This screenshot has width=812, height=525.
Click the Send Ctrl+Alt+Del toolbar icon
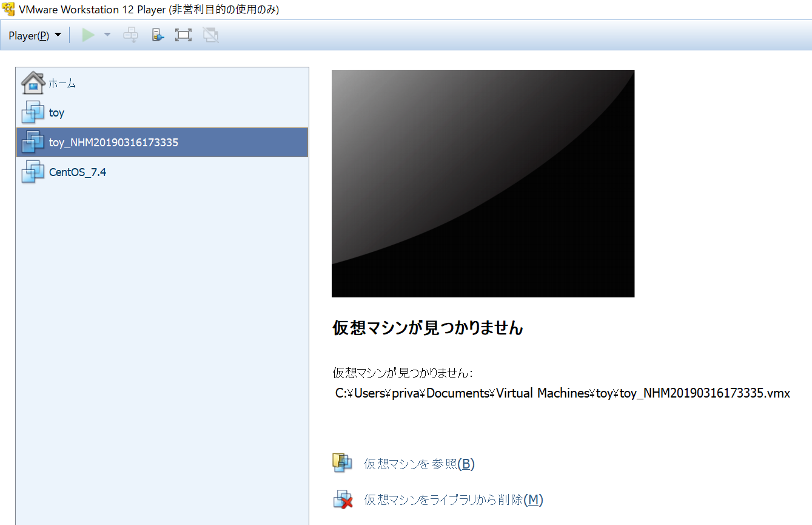tap(130, 35)
